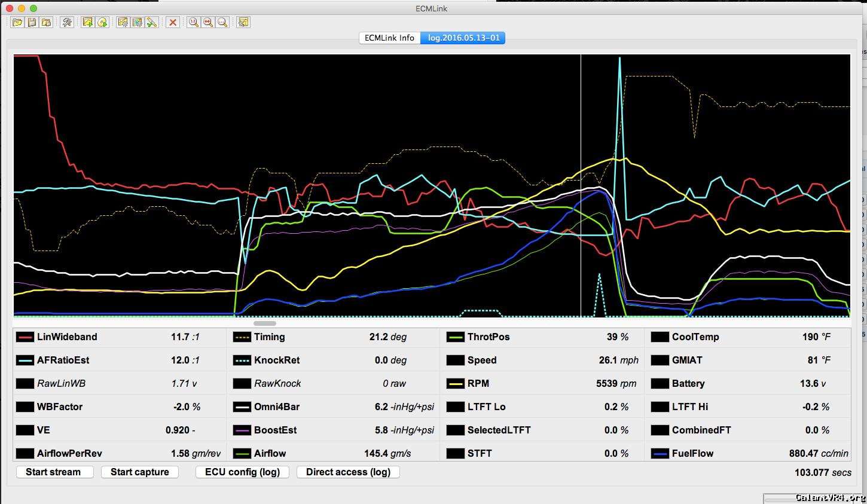Click the yellow RPM legend swatch
867x504 pixels.
click(x=456, y=384)
